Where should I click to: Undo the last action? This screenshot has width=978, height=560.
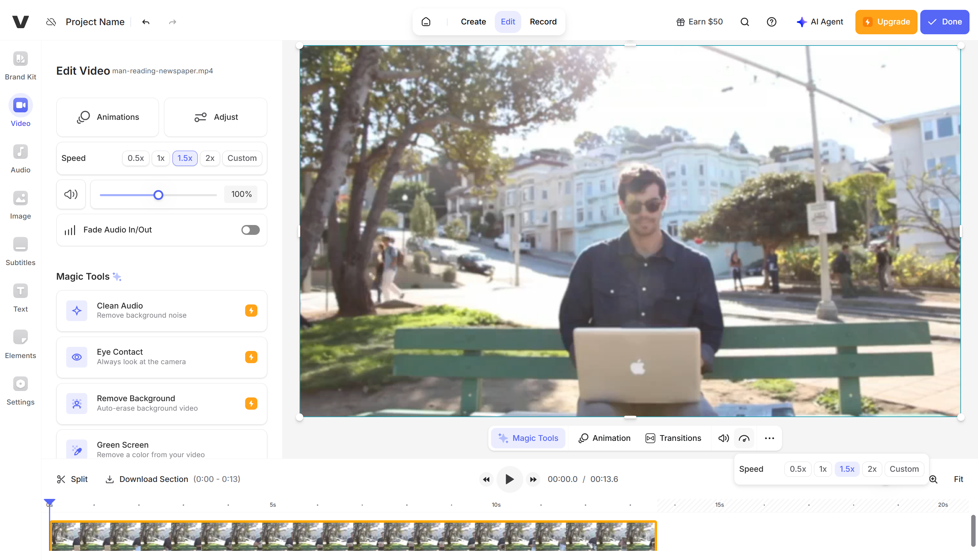click(x=146, y=22)
